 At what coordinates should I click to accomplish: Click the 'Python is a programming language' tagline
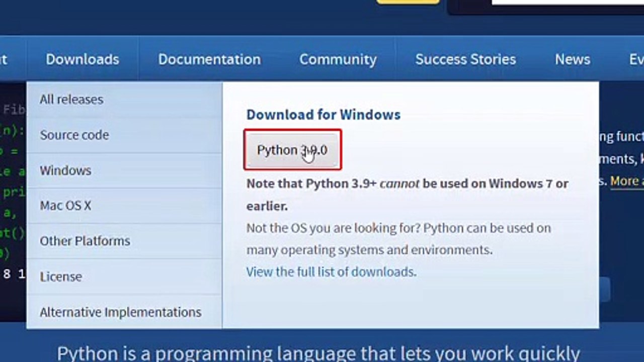coord(318,353)
